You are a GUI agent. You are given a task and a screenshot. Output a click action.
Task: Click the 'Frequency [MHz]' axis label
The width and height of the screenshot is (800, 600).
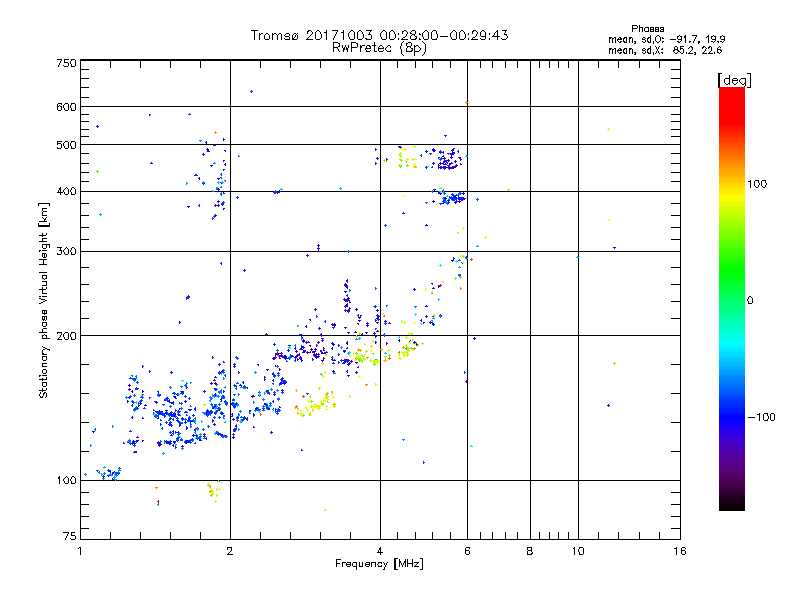(x=379, y=564)
